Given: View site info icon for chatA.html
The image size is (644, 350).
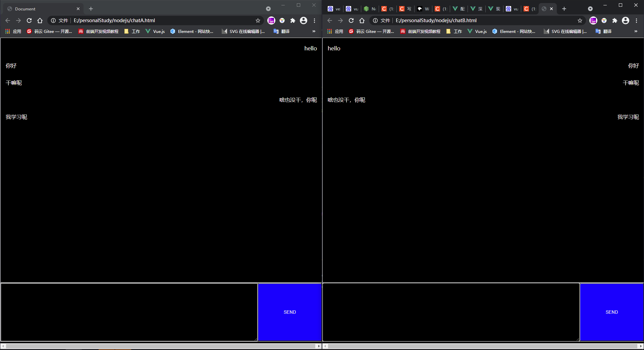Looking at the screenshot, I should click(53, 20).
